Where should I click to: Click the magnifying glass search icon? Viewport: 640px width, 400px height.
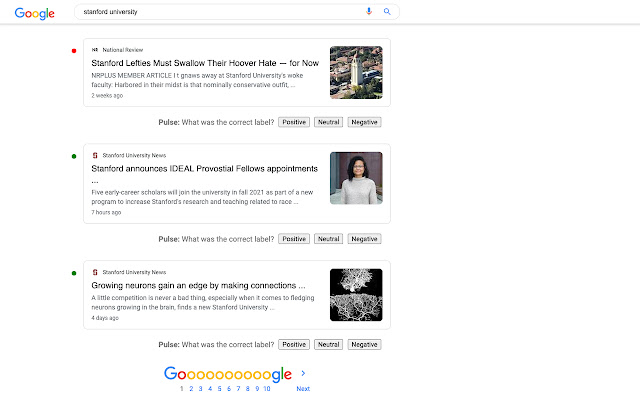click(387, 12)
